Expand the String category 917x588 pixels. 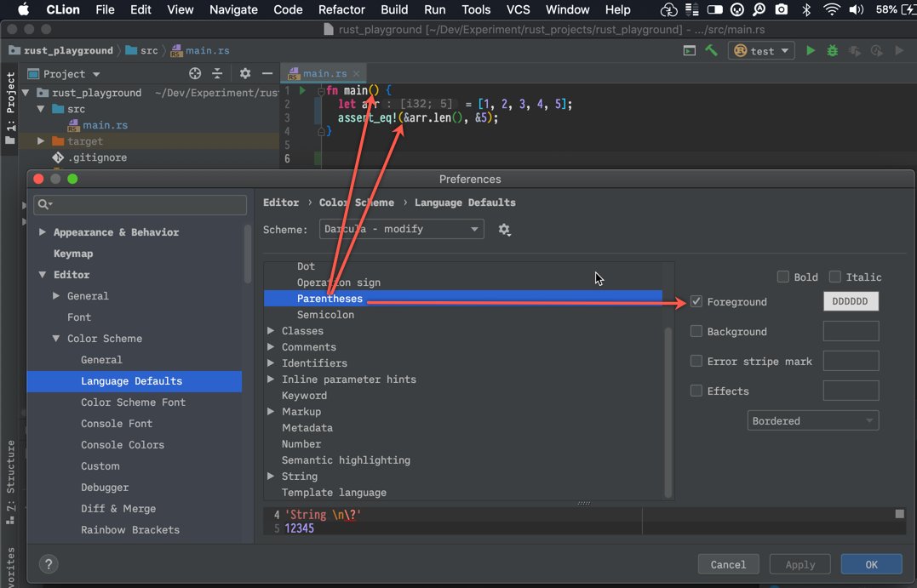(271, 477)
